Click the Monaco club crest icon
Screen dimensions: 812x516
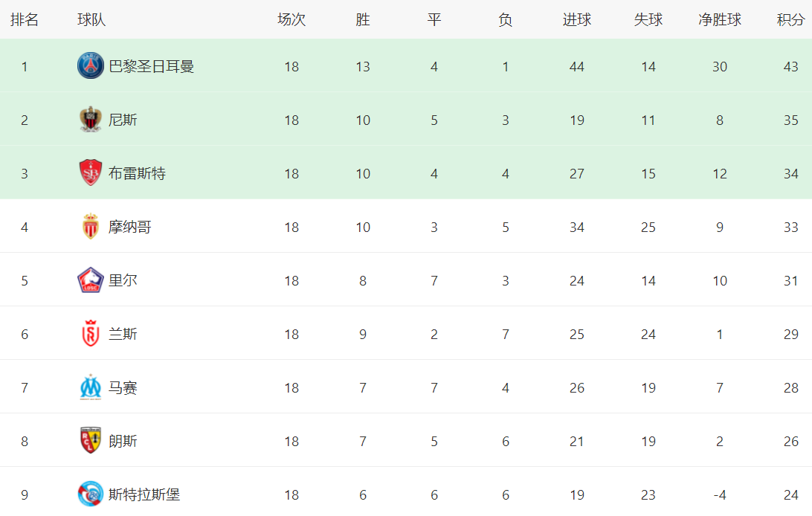pos(91,226)
